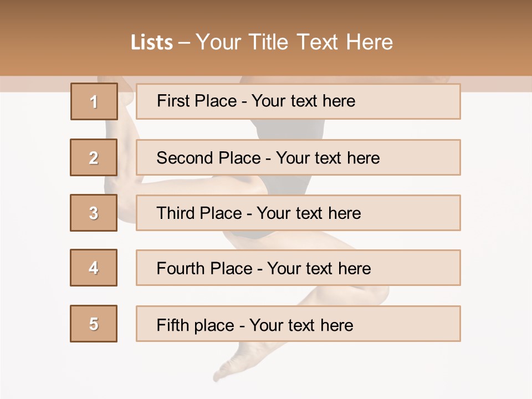This screenshot has height=399, width=532.
Task: Click the bold word Lists in title
Action: point(152,42)
